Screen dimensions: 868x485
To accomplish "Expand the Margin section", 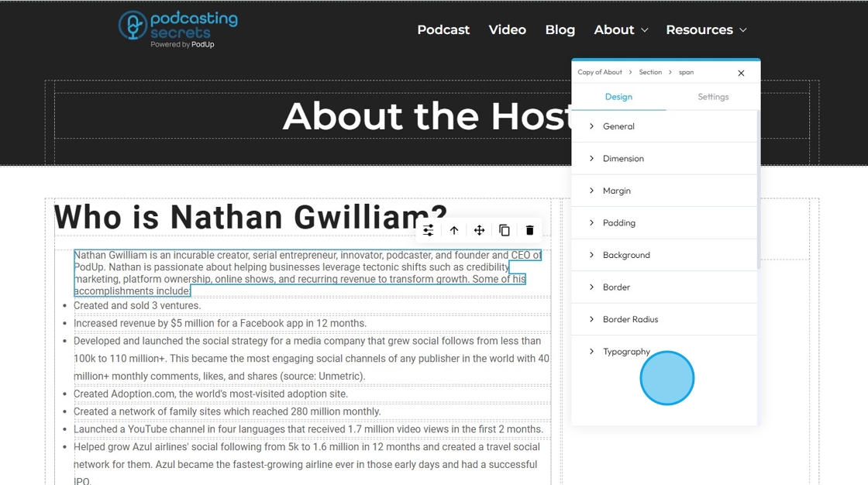I will pos(664,191).
